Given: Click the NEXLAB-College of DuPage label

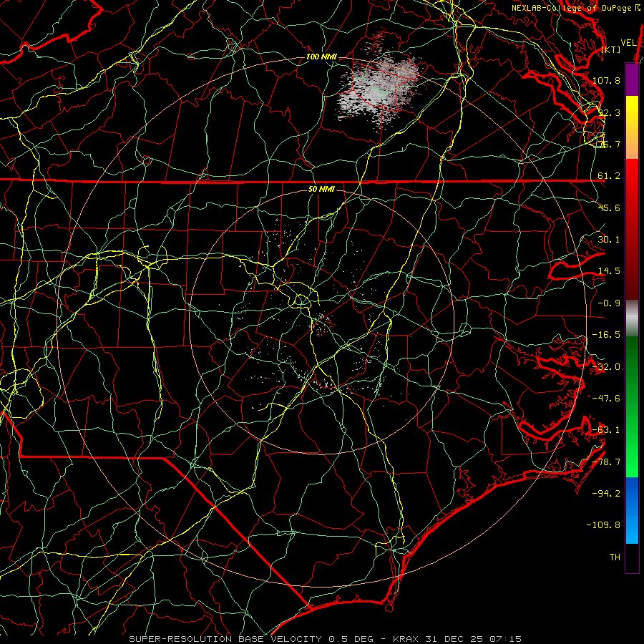Looking at the screenshot, I should [576, 8].
